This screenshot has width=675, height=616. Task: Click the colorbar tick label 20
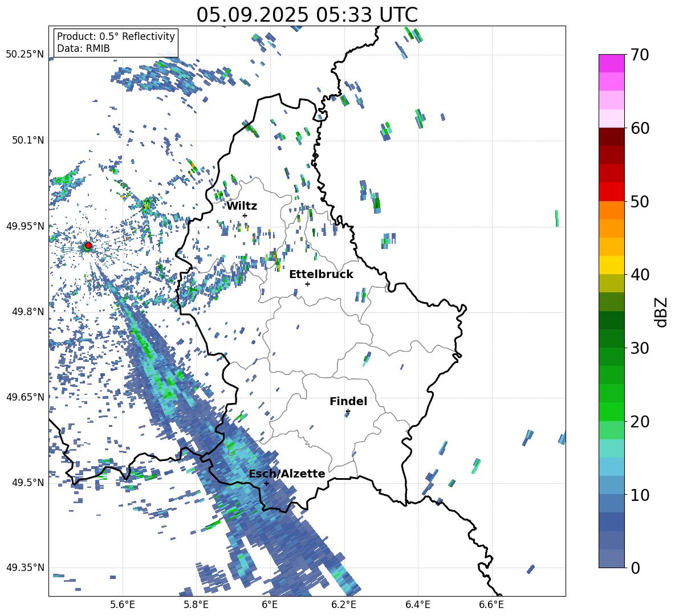click(640, 422)
